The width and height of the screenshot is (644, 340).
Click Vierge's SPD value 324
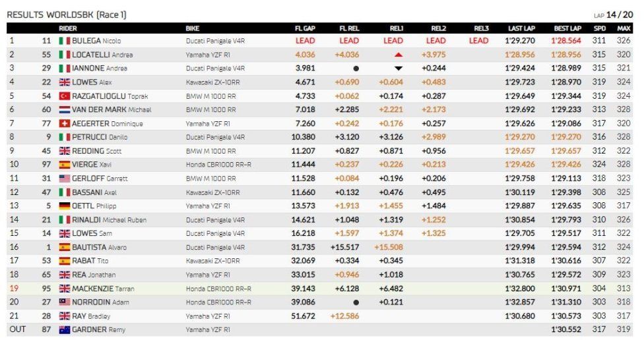[599, 165]
